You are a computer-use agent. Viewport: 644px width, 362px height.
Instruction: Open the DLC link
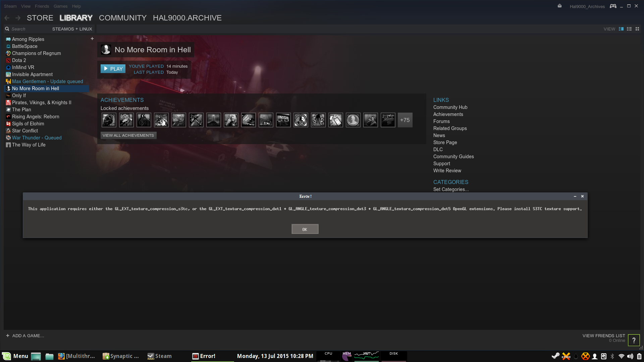point(438,149)
